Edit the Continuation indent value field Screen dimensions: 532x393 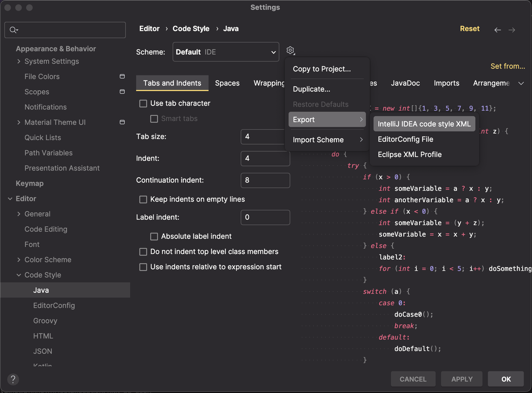(265, 180)
